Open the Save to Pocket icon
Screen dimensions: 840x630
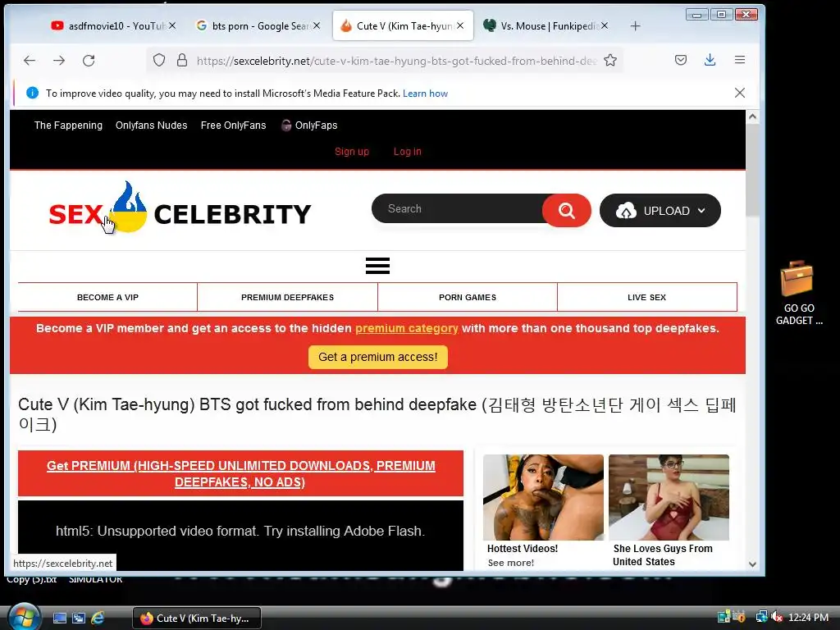(680, 60)
